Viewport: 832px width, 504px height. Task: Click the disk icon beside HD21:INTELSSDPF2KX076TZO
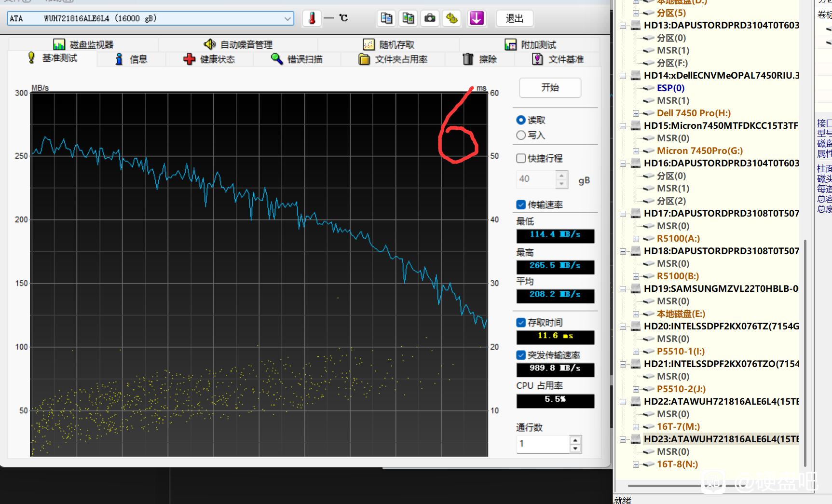click(x=636, y=364)
